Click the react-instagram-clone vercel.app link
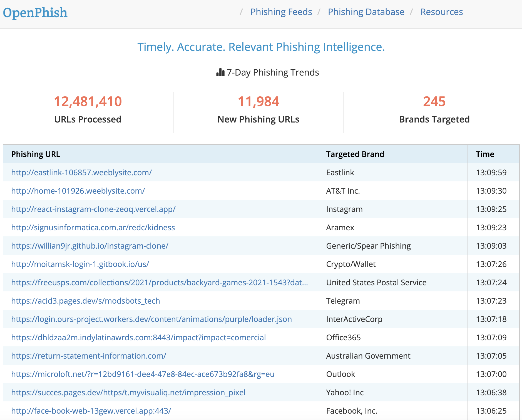 click(93, 209)
